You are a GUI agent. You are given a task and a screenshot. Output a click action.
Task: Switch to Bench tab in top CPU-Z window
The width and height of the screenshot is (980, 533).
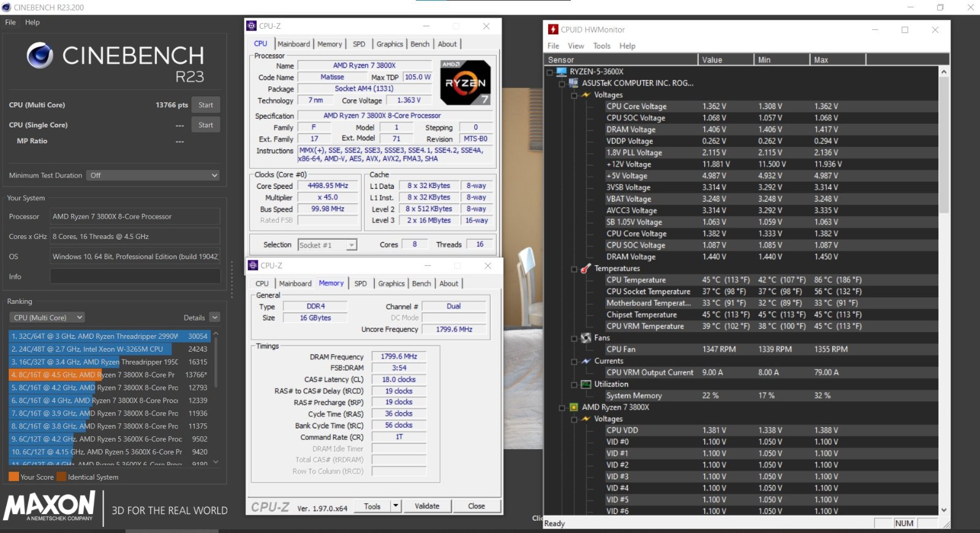(x=420, y=44)
